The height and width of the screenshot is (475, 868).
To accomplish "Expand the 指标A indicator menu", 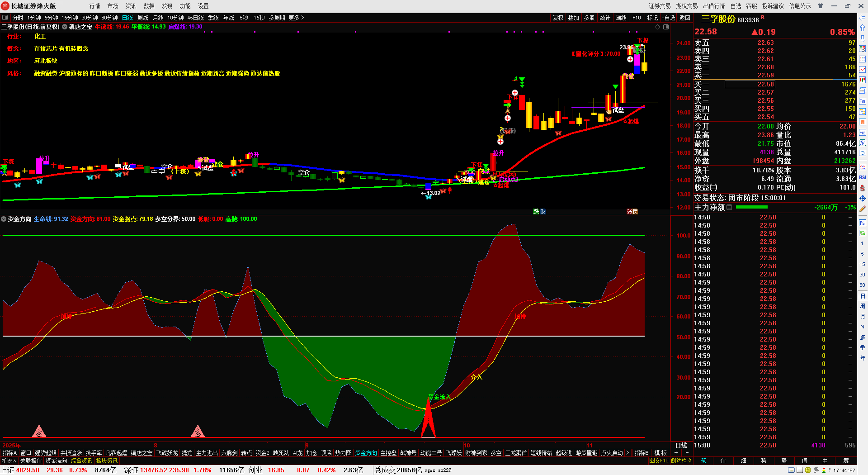I will click(x=9, y=453).
